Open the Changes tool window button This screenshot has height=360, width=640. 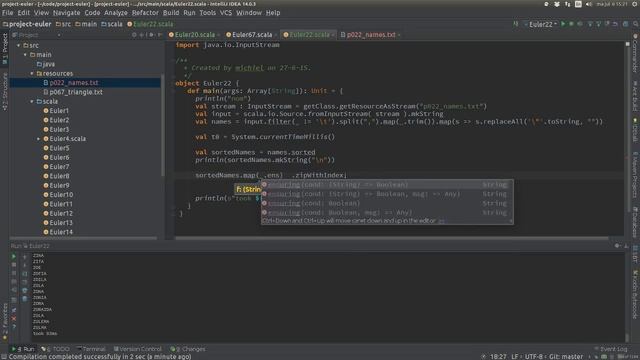click(x=188, y=349)
